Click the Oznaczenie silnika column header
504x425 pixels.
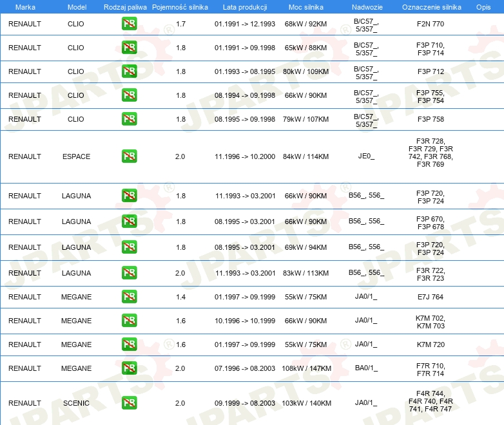click(431, 7)
